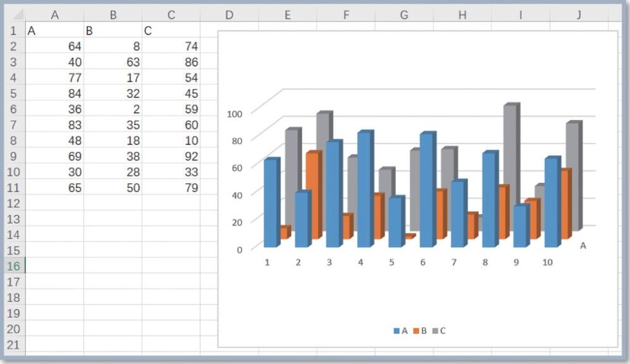Click the cell with value 74

(x=171, y=46)
